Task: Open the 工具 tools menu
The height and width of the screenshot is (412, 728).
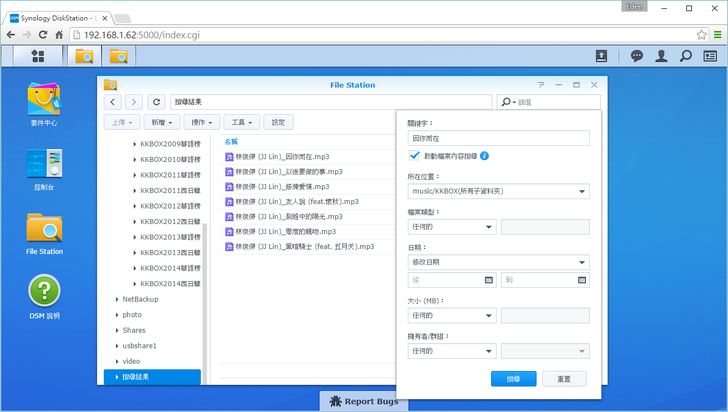Action: click(x=241, y=122)
